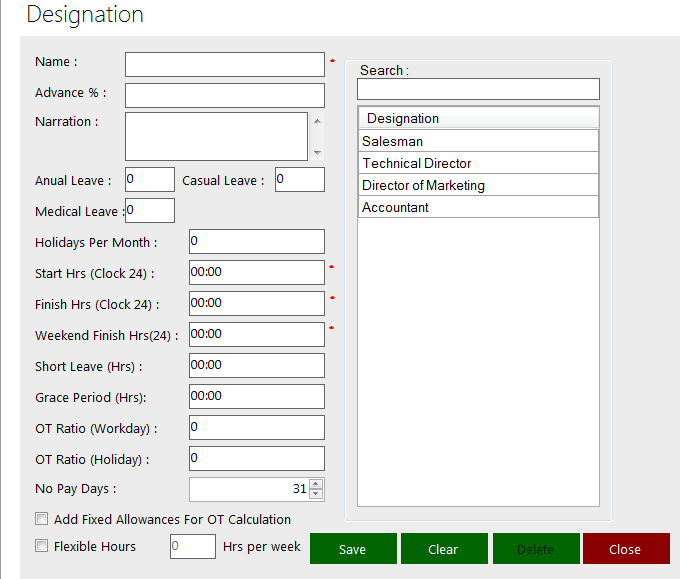Click the red Close button
This screenshot has width=699, height=579.
(x=625, y=549)
